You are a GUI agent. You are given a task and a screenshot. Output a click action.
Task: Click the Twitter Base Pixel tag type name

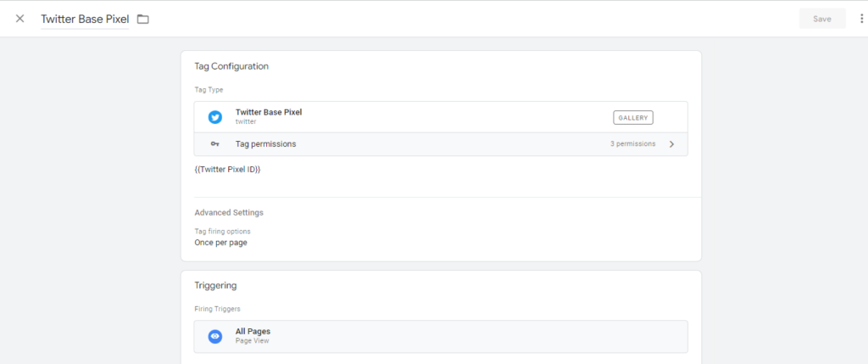coord(269,112)
